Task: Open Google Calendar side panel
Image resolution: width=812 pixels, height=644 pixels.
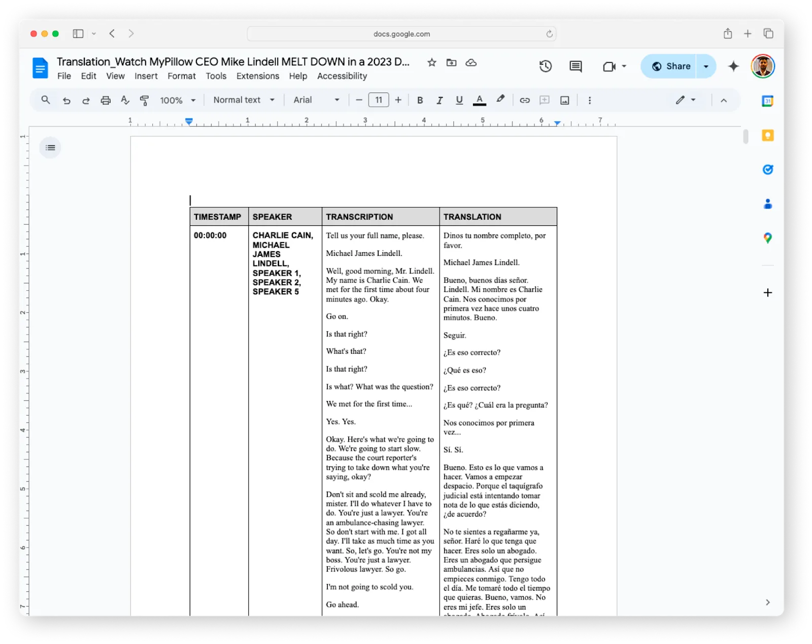Action: coord(768,101)
